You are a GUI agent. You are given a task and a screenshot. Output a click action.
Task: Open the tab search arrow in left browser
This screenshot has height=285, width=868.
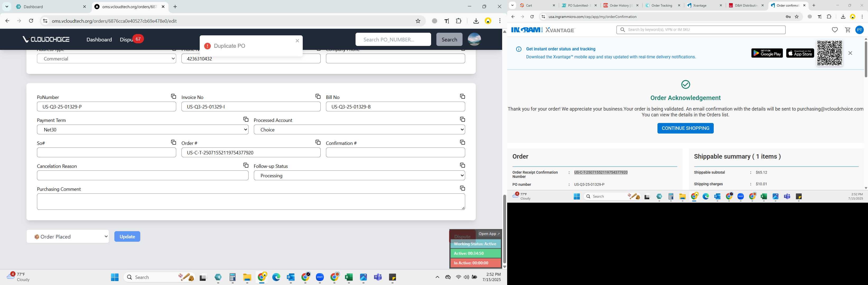point(7,6)
